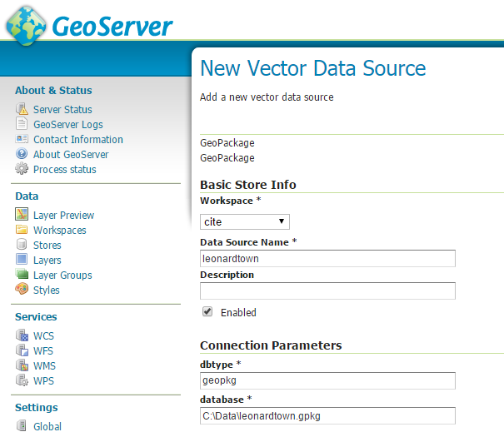
Task: Open the WMS service settings link
Action: coord(44,366)
